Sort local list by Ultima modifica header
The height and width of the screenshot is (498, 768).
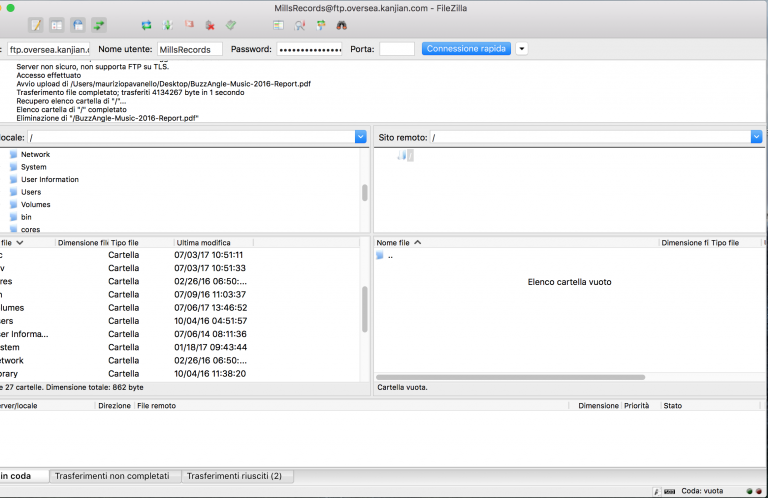click(214, 242)
